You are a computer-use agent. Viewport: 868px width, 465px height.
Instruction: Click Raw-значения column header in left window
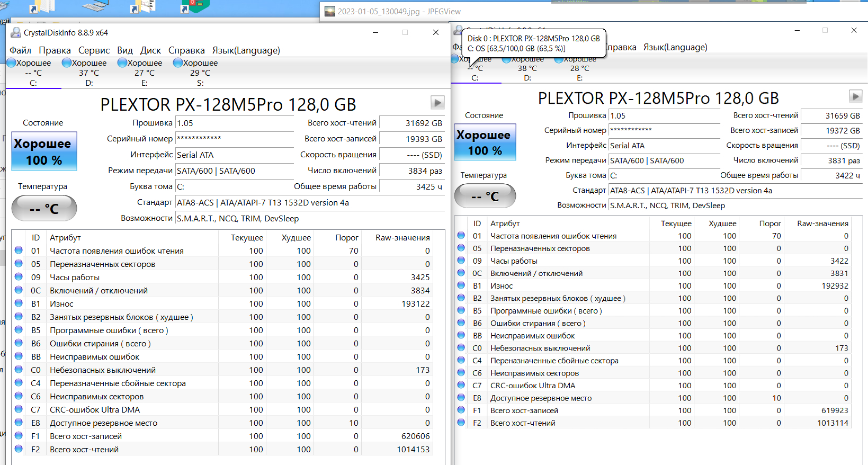[x=402, y=238]
